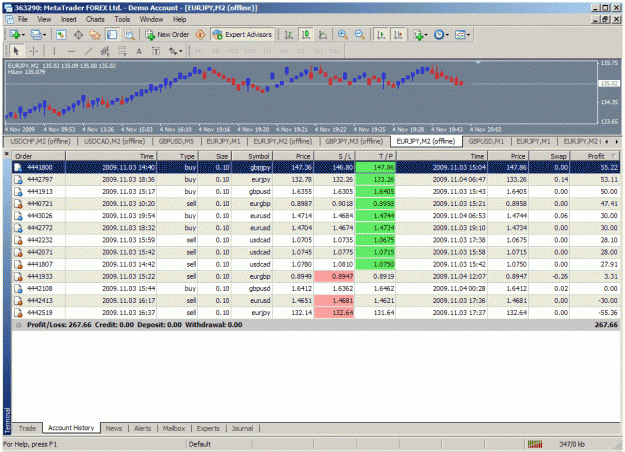
Task: Switch chart to line chart mode
Action: tap(323, 35)
